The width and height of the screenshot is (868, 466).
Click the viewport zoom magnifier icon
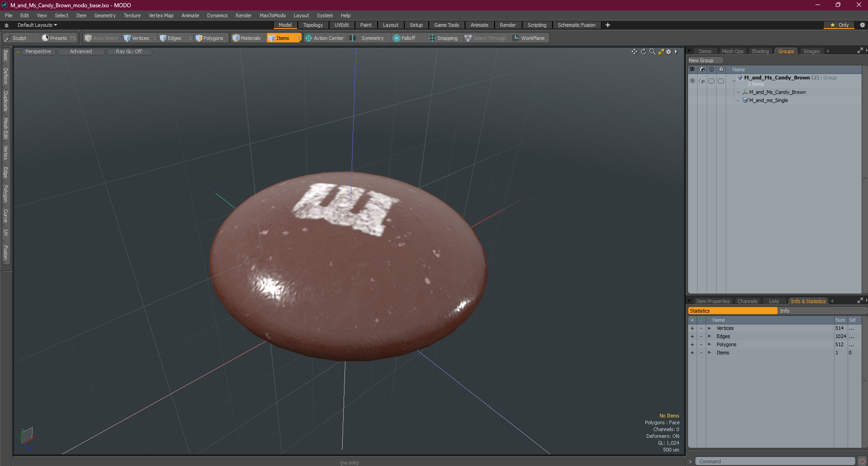pyautogui.click(x=652, y=52)
